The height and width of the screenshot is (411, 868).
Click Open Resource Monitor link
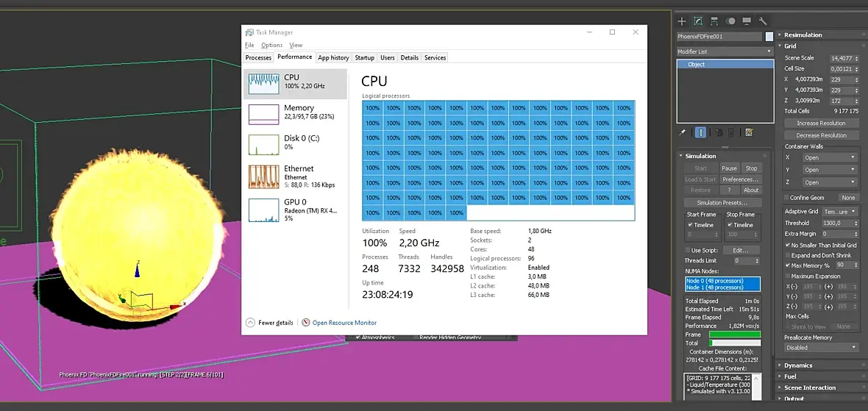pyautogui.click(x=344, y=323)
